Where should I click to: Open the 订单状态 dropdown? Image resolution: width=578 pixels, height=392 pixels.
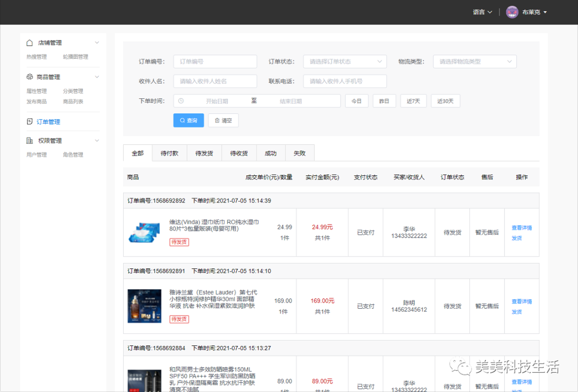(x=345, y=61)
